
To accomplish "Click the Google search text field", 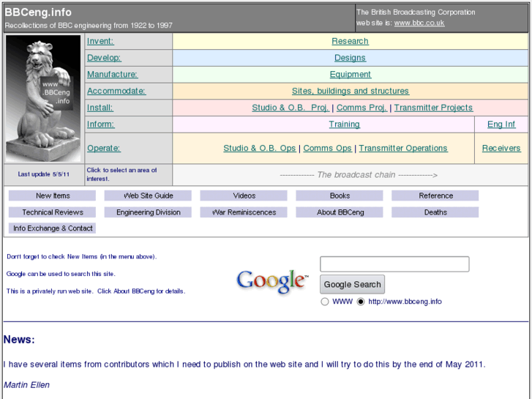I will pyautogui.click(x=394, y=264).
